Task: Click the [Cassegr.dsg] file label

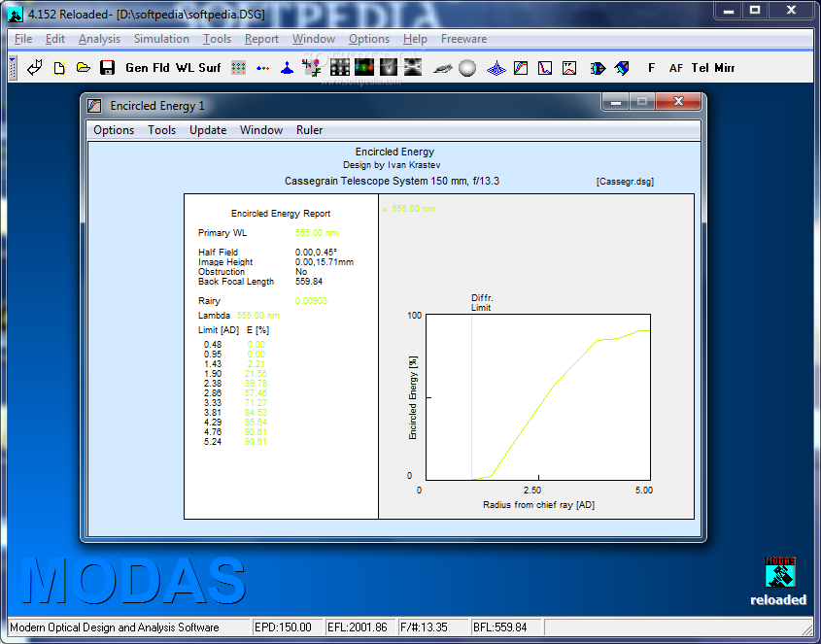Action: (625, 182)
